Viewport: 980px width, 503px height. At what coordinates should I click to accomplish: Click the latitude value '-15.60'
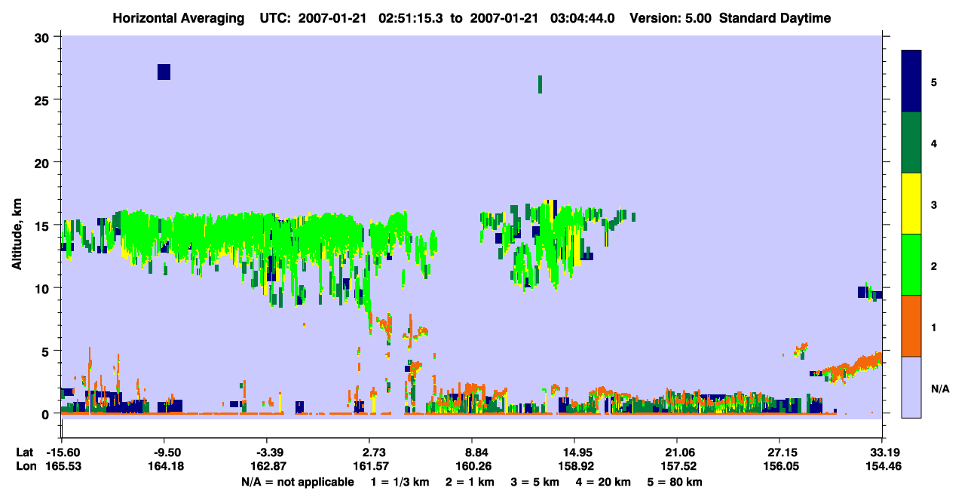pos(63,452)
